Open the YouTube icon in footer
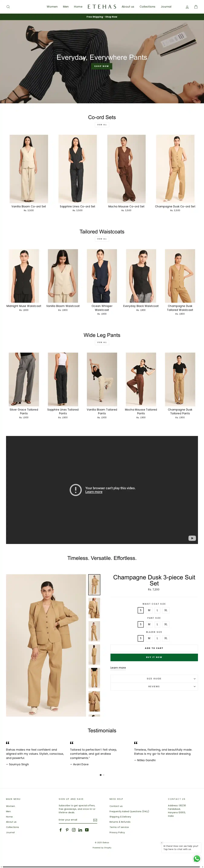The height and width of the screenshot is (868, 204). coord(87,830)
